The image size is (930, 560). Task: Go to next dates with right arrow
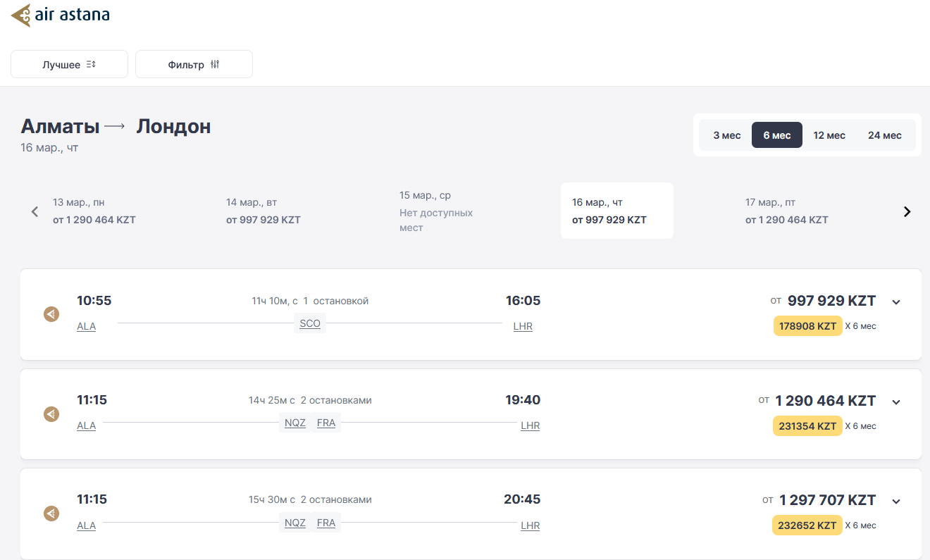907,211
